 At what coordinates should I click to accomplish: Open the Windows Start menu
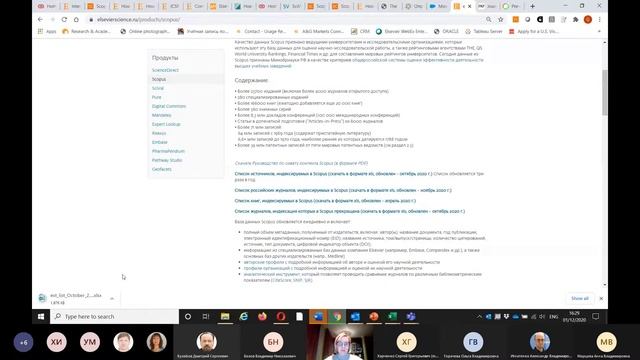(41, 316)
